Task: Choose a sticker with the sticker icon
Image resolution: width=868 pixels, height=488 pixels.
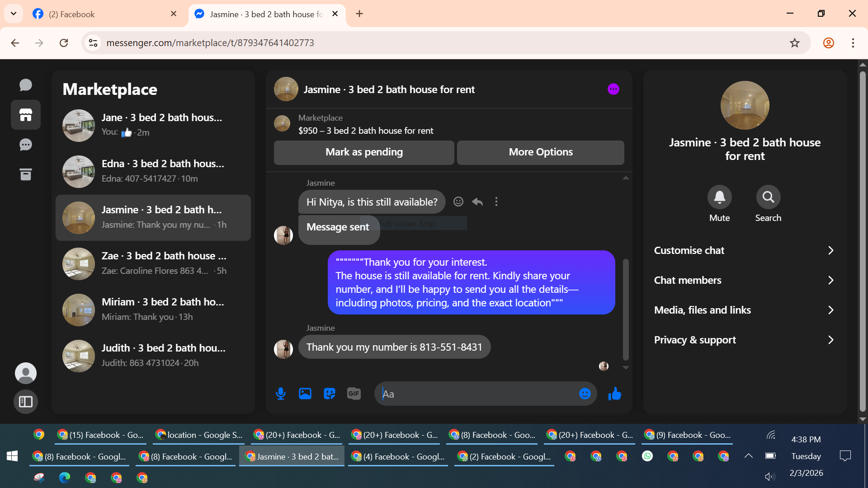Action: [330, 394]
